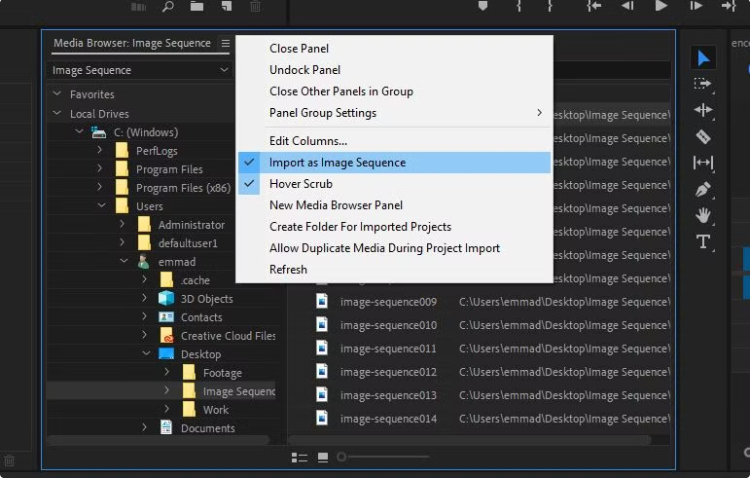Click the New Bin folder icon

coord(197,6)
